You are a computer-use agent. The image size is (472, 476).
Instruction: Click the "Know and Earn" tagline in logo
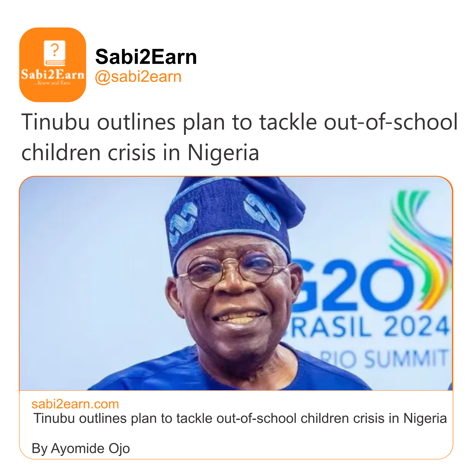pos(52,83)
